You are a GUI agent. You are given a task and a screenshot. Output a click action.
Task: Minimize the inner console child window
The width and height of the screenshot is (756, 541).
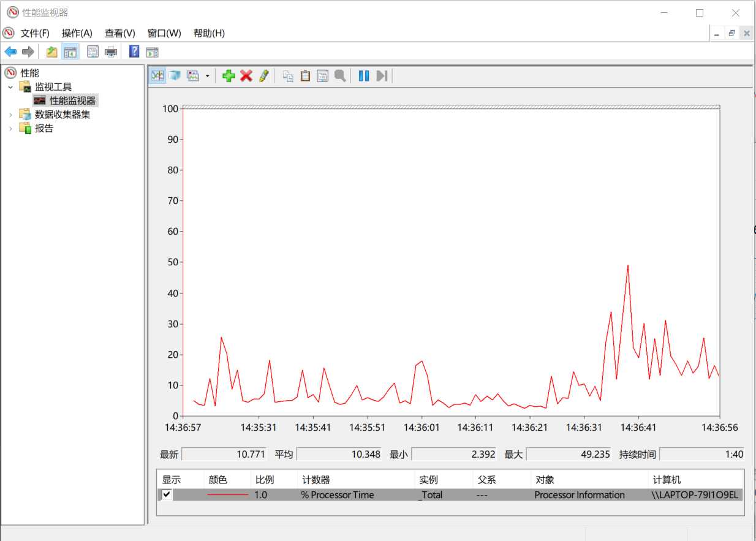pos(717,33)
